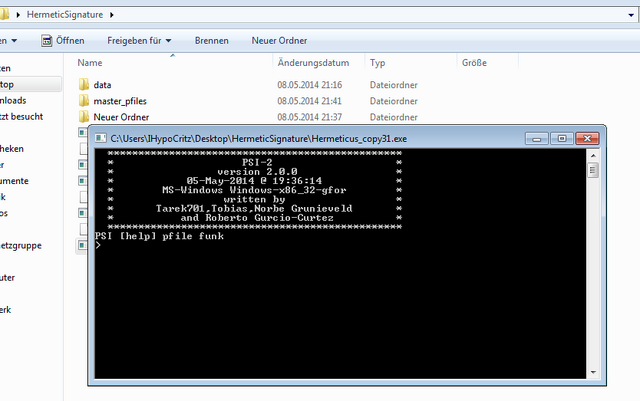Sort by Größe column header
This screenshot has height=401, width=640.
tap(474, 62)
